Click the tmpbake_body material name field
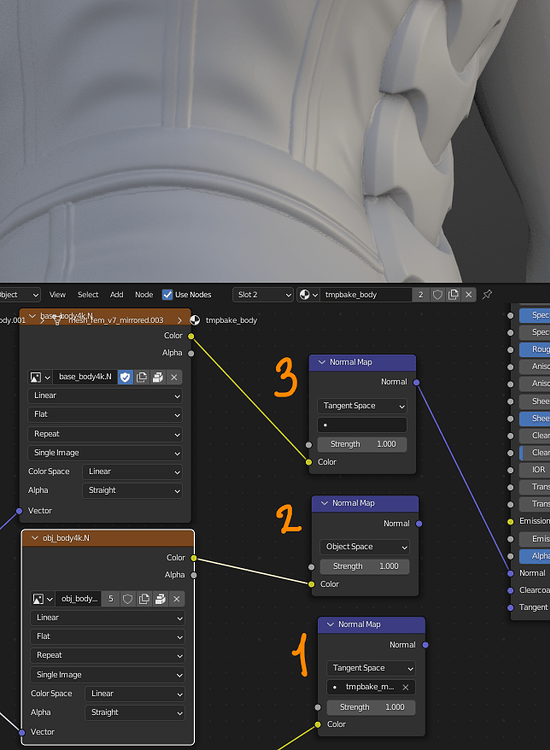The image size is (550, 750). [x=367, y=295]
